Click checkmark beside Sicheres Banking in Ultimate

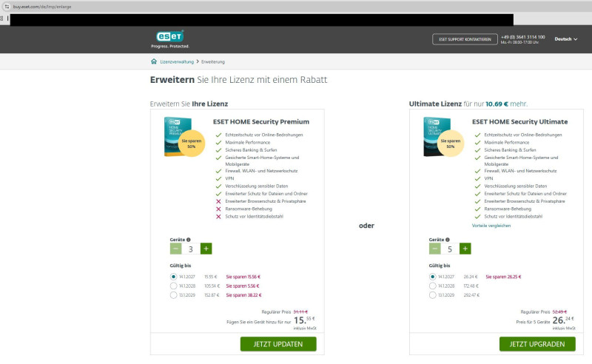tap(477, 150)
